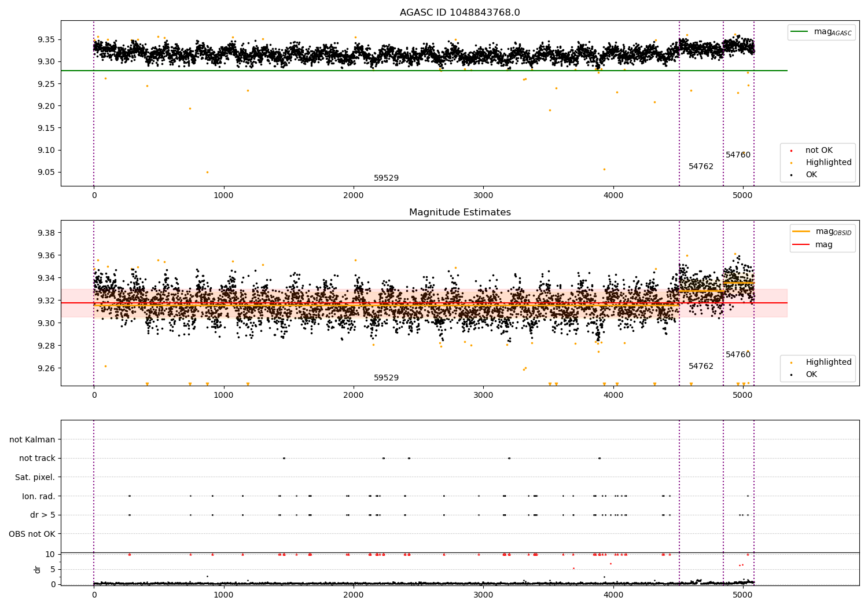
Task: Click the 9.10 y-axis tick label
Action: pos(46,151)
